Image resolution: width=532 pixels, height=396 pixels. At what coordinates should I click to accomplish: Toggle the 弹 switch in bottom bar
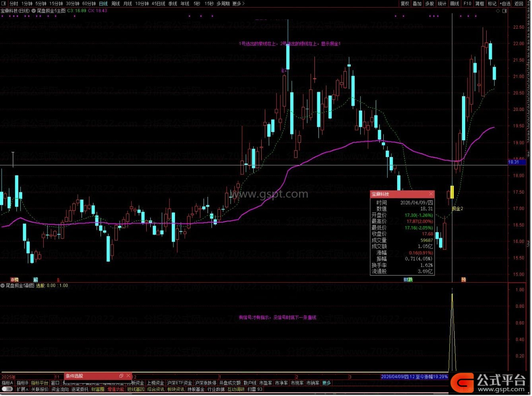pyautogui.click(x=7, y=389)
